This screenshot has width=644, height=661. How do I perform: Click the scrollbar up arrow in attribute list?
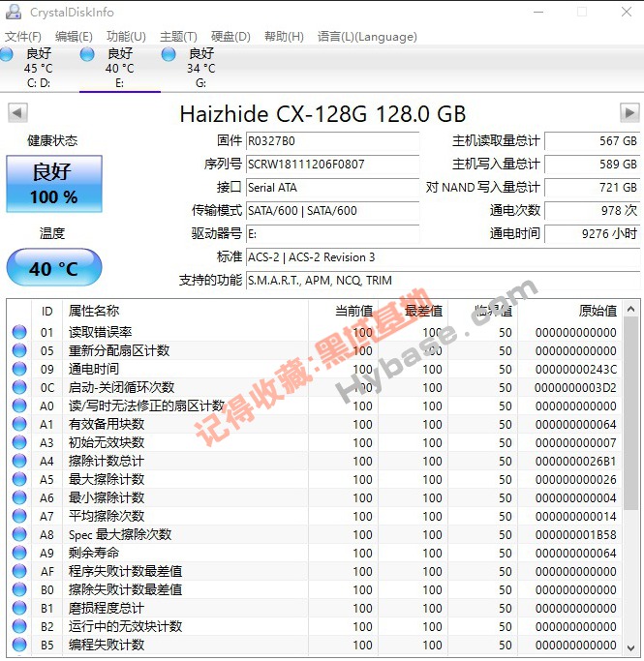tap(630, 309)
